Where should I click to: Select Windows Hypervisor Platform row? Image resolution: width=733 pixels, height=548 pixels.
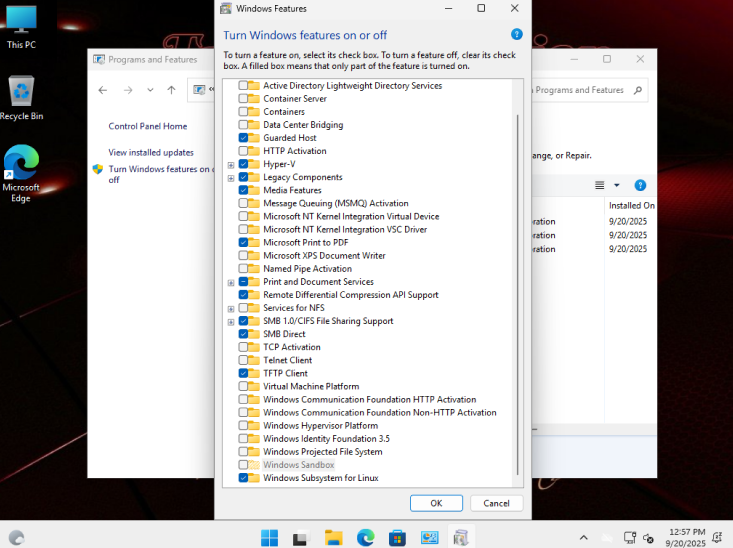pyautogui.click(x=320, y=425)
